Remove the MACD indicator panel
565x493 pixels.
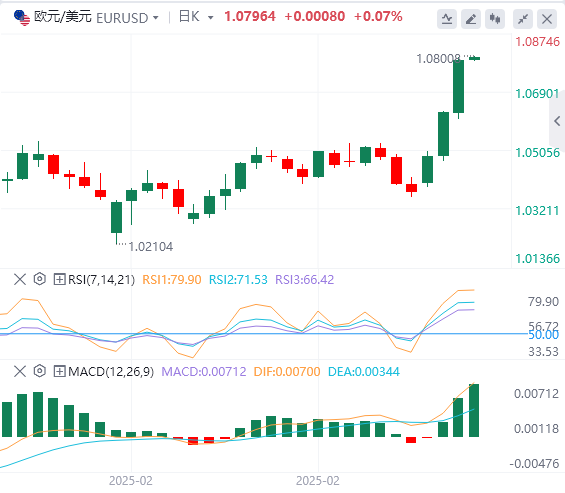click(20, 371)
